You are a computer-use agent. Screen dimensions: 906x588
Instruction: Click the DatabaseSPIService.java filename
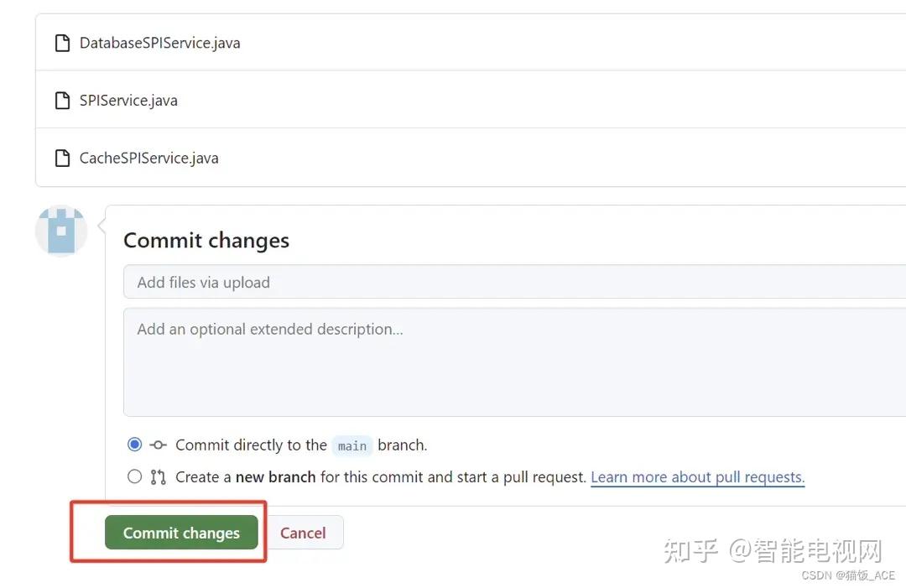[159, 43]
